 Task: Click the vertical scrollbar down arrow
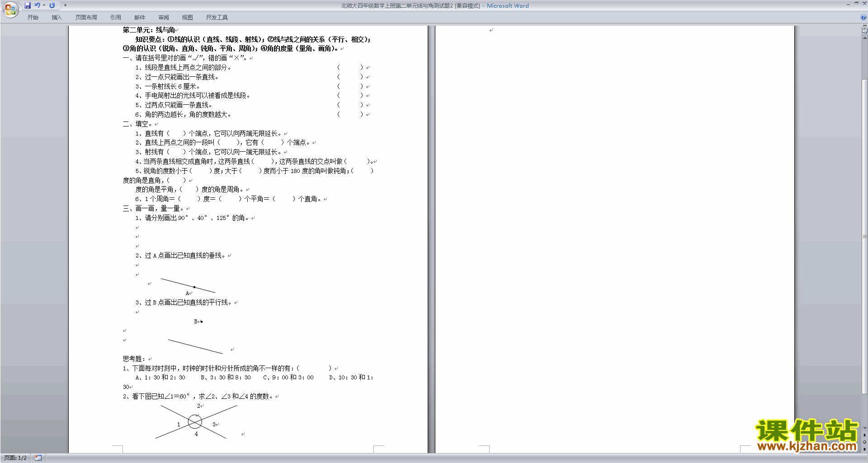(864, 428)
